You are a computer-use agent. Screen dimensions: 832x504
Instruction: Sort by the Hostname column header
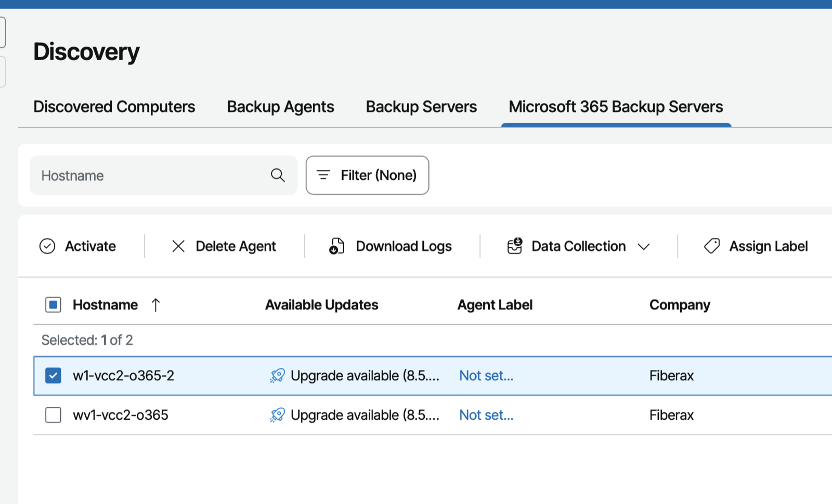click(105, 305)
